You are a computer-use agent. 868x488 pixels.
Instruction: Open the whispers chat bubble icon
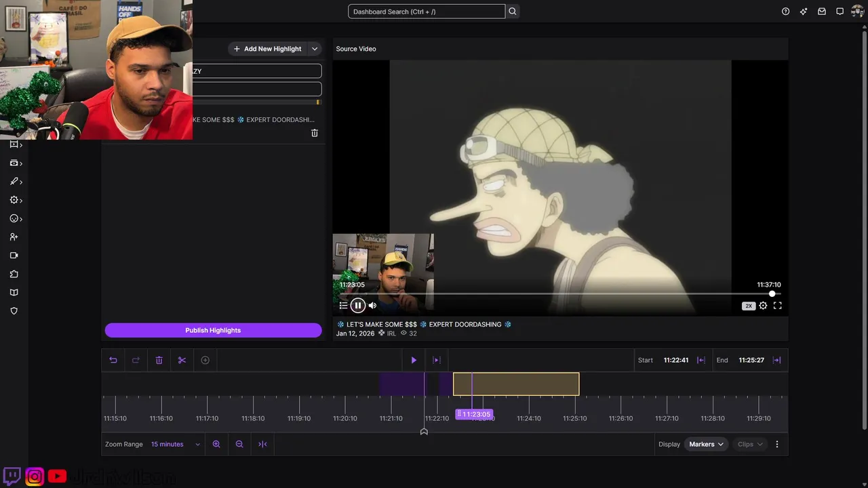840,12
